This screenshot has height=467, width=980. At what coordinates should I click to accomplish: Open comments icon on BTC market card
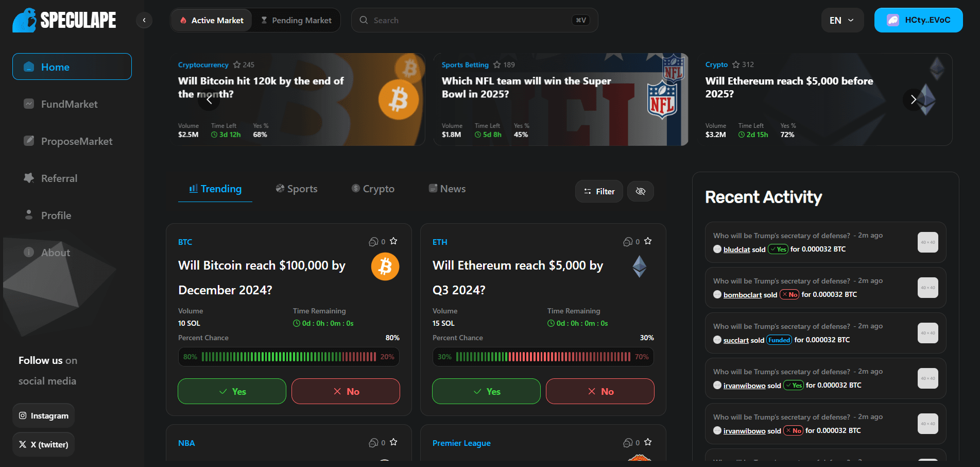coord(374,242)
